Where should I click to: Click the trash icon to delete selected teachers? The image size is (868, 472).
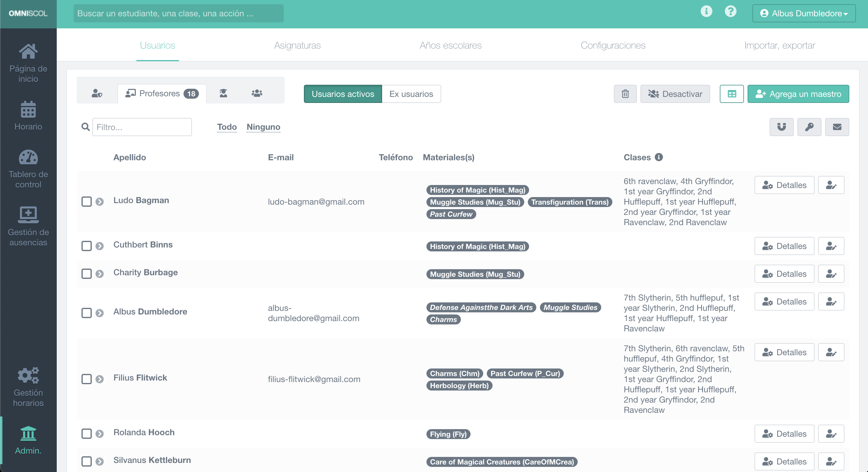[x=625, y=94]
